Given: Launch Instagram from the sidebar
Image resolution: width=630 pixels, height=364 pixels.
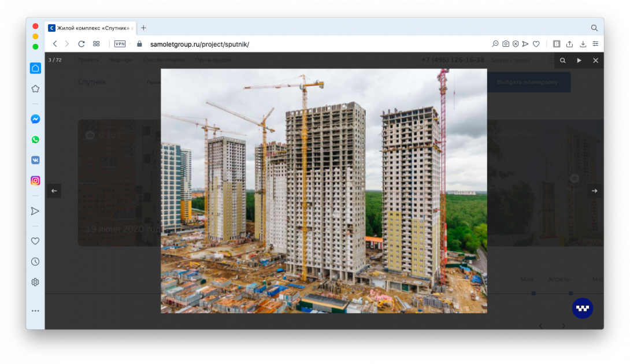Looking at the screenshot, I should pyautogui.click(x=35, y=181).
